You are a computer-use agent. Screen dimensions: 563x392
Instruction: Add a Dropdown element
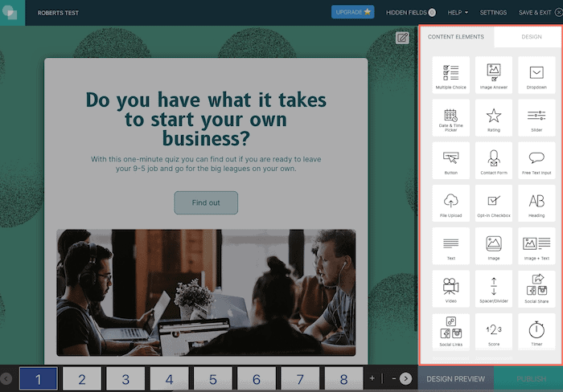click(536, 75)
